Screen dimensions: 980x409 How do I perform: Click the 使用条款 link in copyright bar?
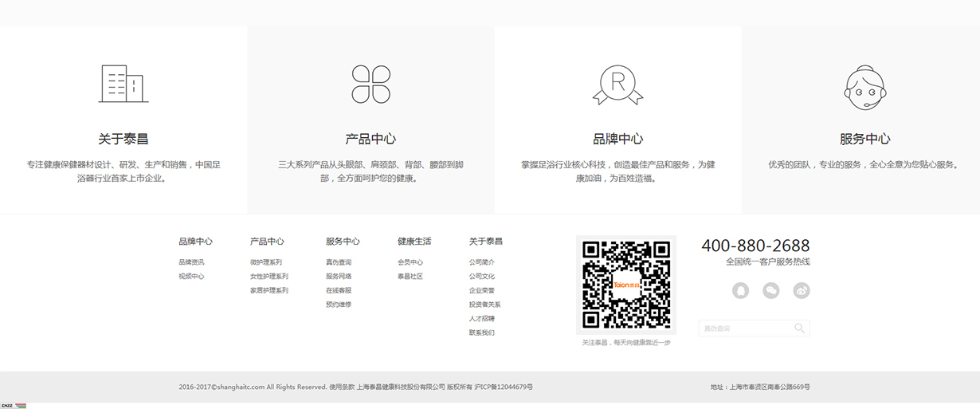pos(342,387)
